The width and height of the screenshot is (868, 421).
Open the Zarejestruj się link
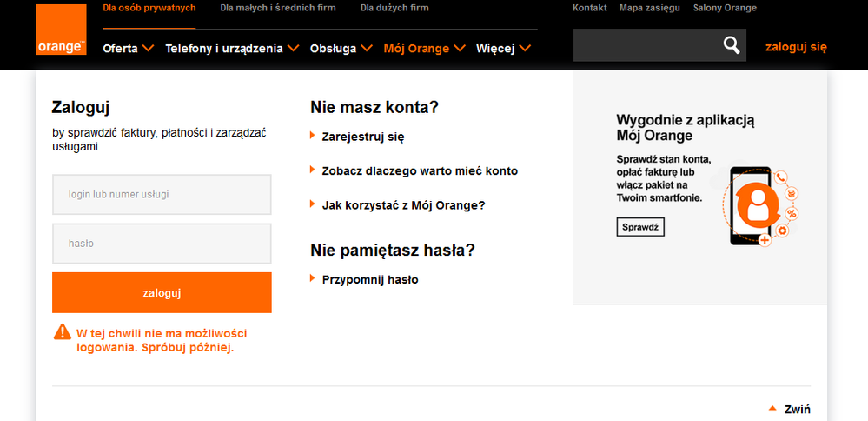(362, 137)
